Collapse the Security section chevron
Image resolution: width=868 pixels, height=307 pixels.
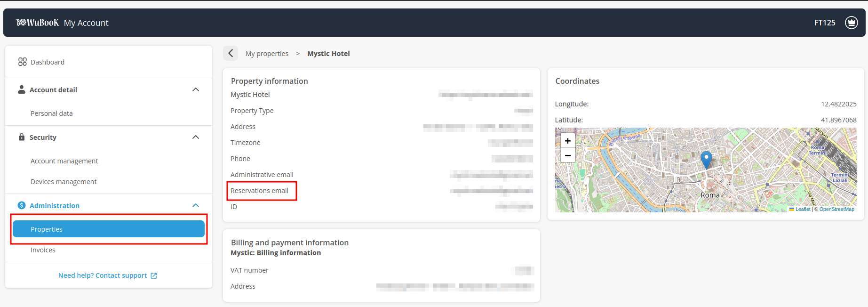coord(196,137)
